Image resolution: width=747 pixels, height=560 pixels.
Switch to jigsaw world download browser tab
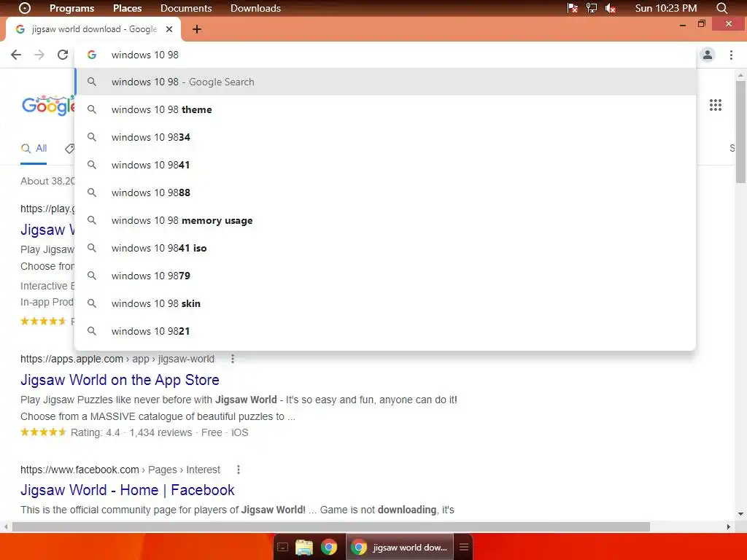[x=93, y=29]
